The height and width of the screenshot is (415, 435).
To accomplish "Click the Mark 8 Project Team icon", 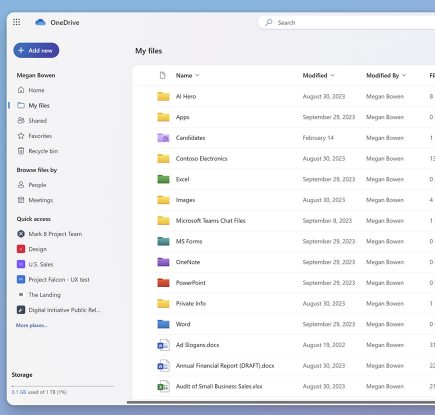I will (21, 234).
